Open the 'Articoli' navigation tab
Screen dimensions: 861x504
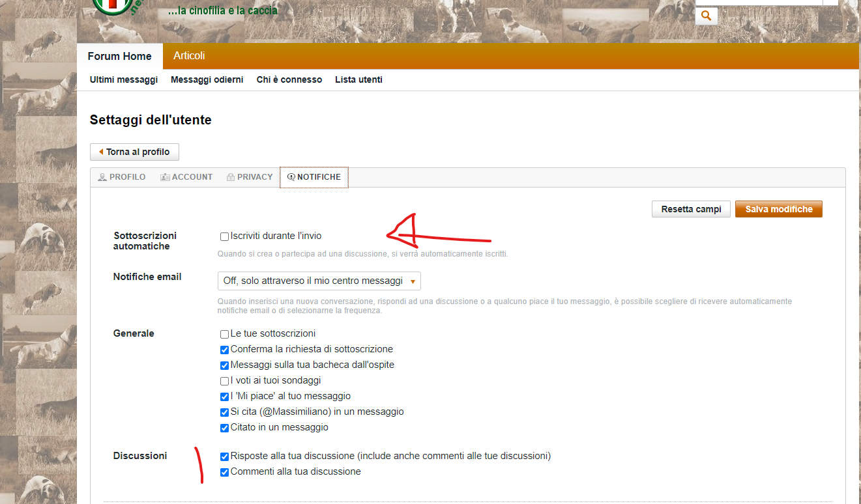[189, 56]
